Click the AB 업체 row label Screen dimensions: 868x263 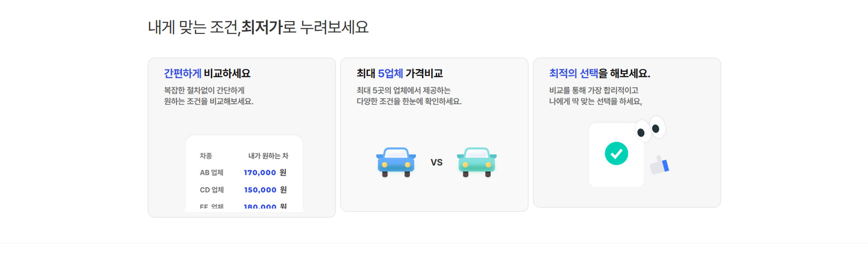coord(212,172)
